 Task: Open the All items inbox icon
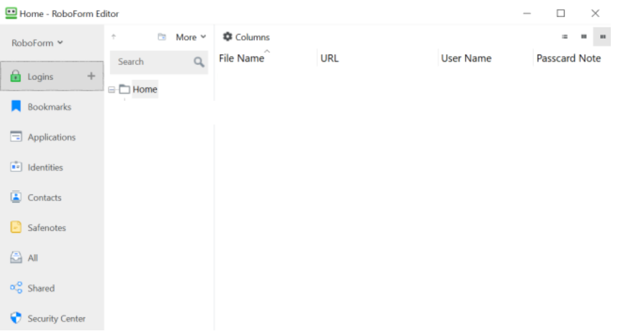(x=16, y=258)
